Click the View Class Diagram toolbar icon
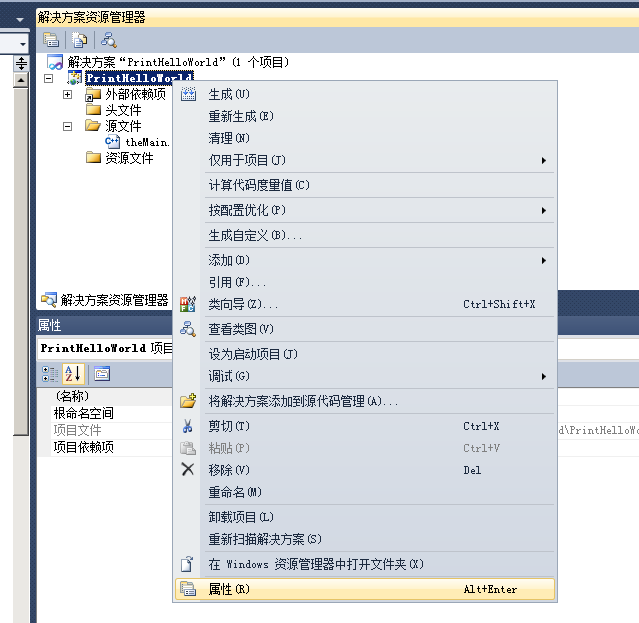Screen dimensions: 639x623 tap(109, 40)
